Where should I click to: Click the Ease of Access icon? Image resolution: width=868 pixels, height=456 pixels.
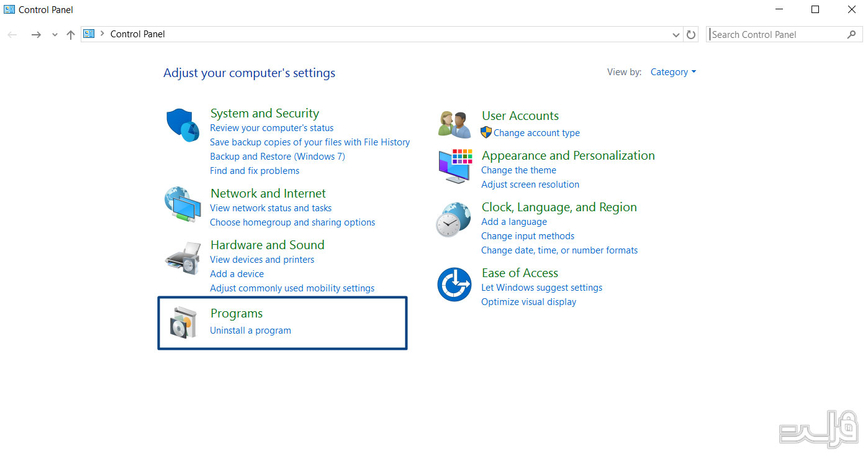(454, 285)
